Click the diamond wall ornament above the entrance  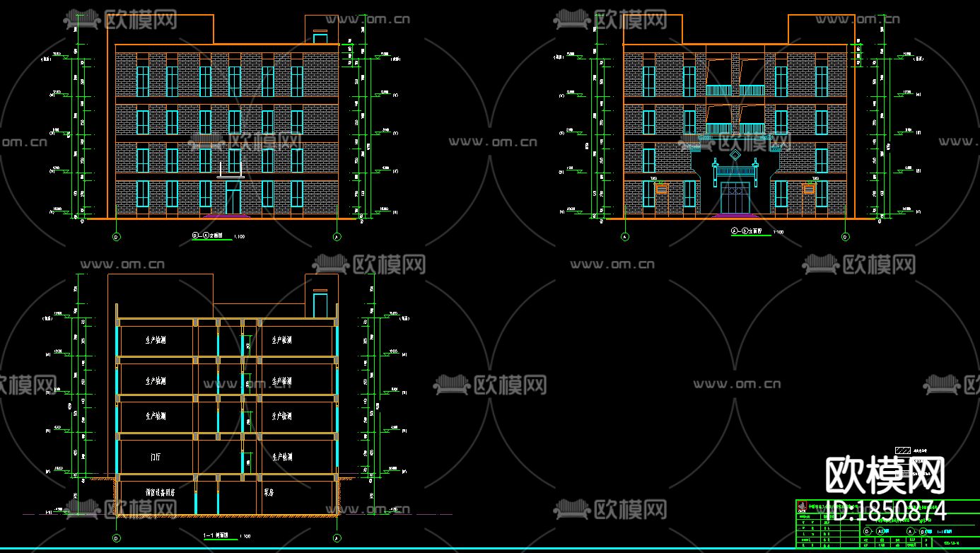[735, 154]
